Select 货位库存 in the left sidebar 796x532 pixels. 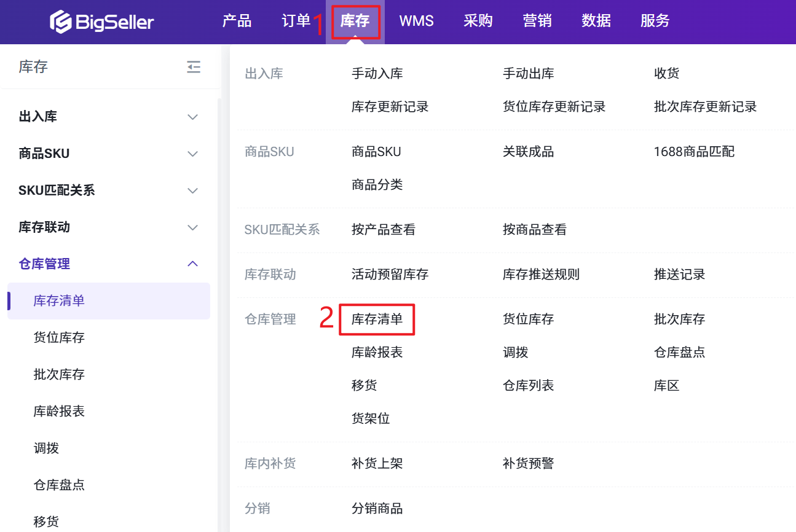point(59,337)
